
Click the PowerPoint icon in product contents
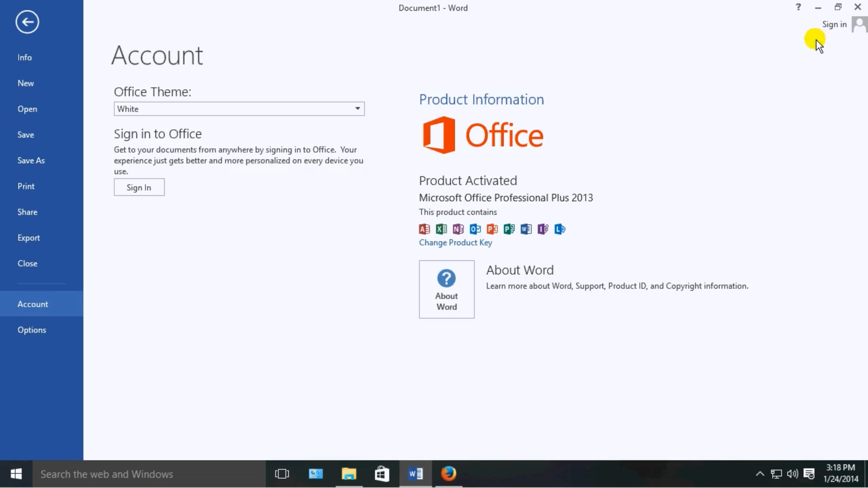click(x=492, y=229)
